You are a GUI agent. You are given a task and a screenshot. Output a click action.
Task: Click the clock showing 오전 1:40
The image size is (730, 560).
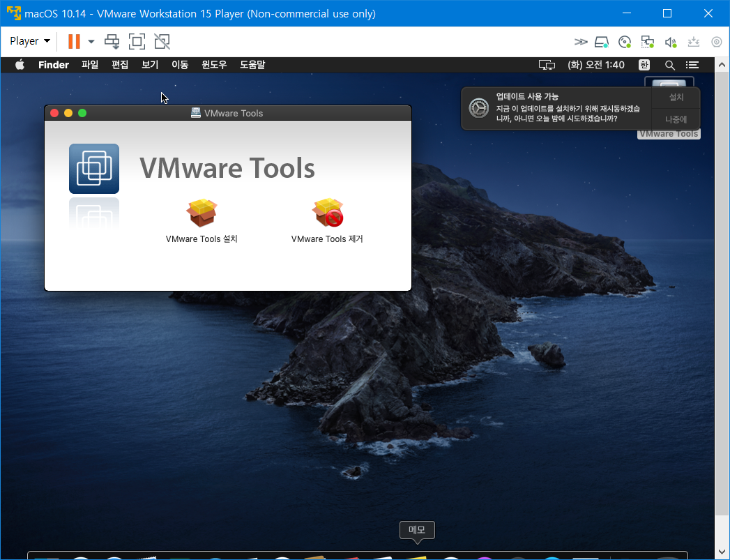click(x=596, y=65)
